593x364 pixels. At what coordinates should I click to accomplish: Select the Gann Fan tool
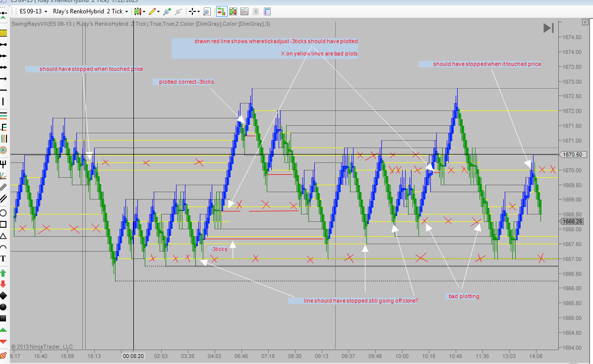coord(3,176)
